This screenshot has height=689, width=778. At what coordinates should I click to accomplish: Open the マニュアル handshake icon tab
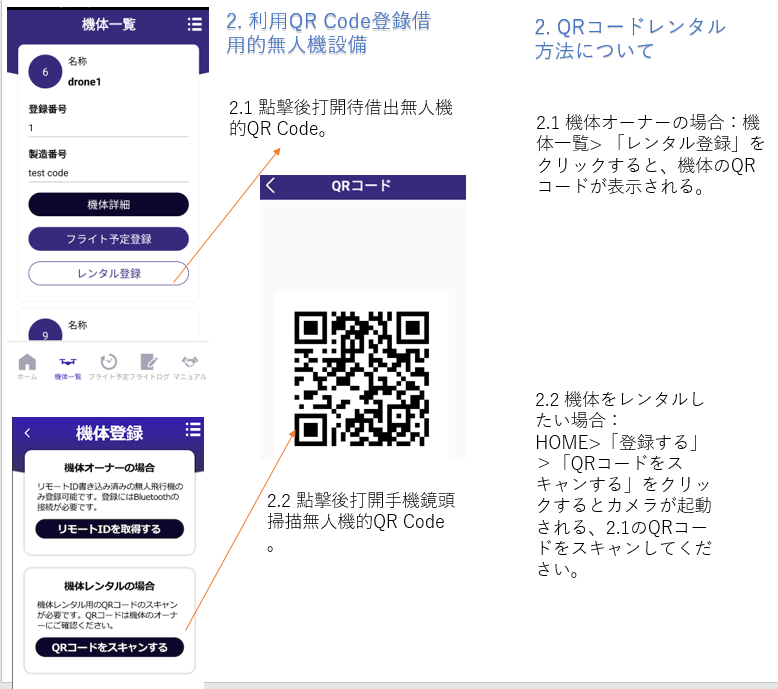[x=190, y=367]
